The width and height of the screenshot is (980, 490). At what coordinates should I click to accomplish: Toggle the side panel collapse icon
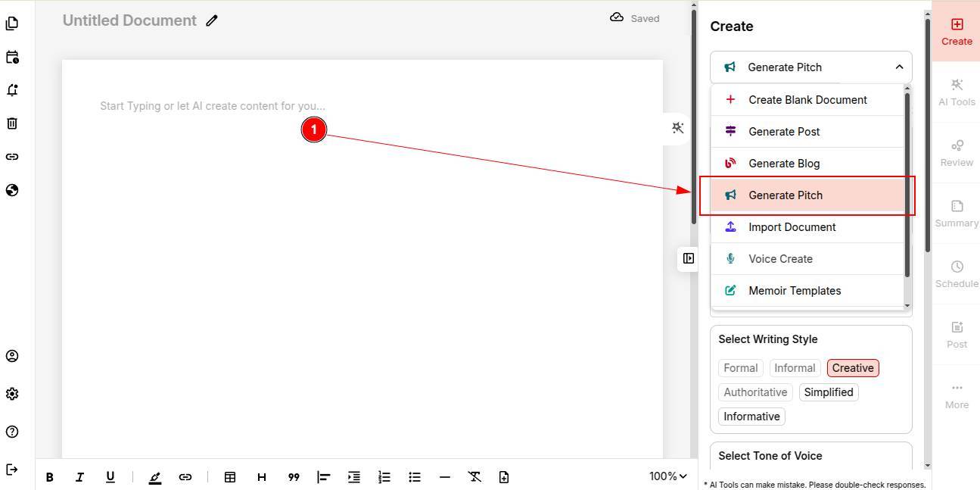click(688, 258)
